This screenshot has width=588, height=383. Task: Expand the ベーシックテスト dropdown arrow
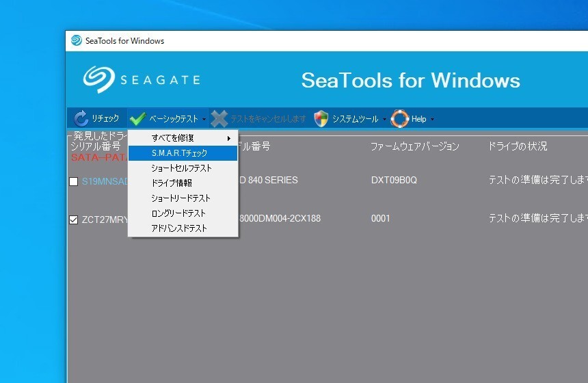[204, 120]
